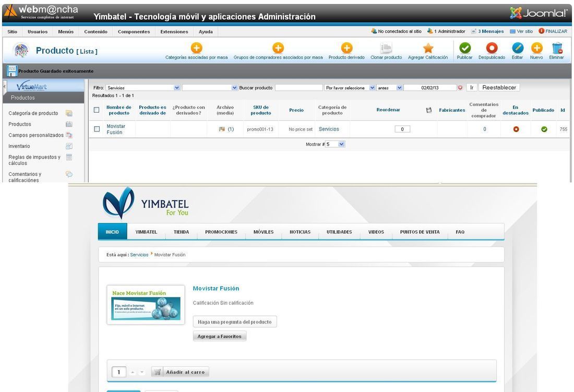Click the Comentarios y calificaciones icon
This screenshot has height=392, width=574.
[69, 174]
